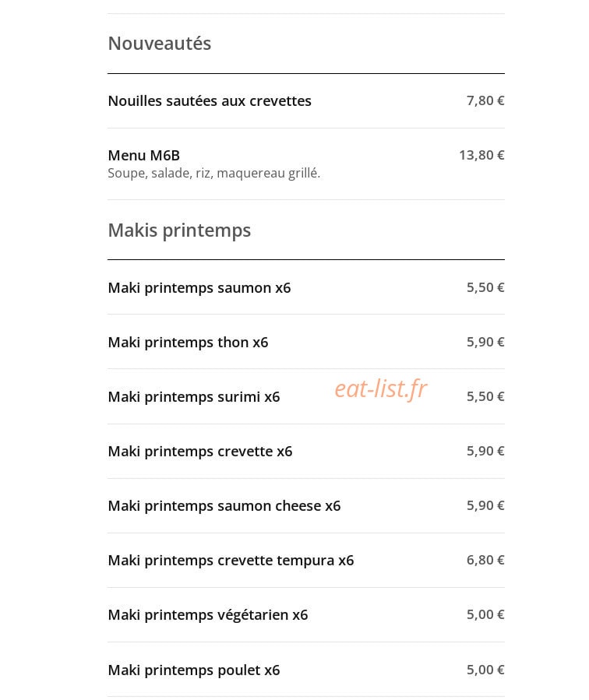Choose Maki printemps saumon x6

(306, 287)
